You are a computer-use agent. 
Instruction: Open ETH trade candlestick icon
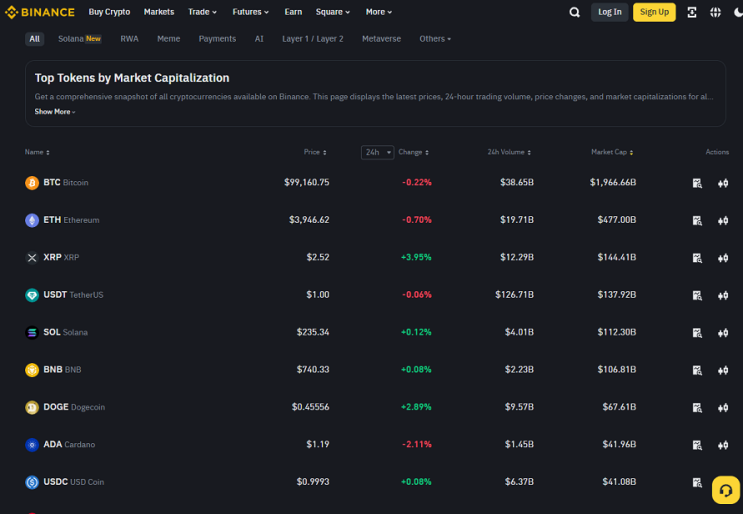[x=723, y=220]
